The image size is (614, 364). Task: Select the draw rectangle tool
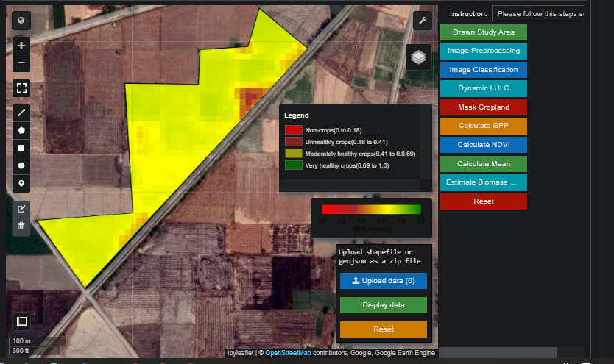click(x=21, y=148)
